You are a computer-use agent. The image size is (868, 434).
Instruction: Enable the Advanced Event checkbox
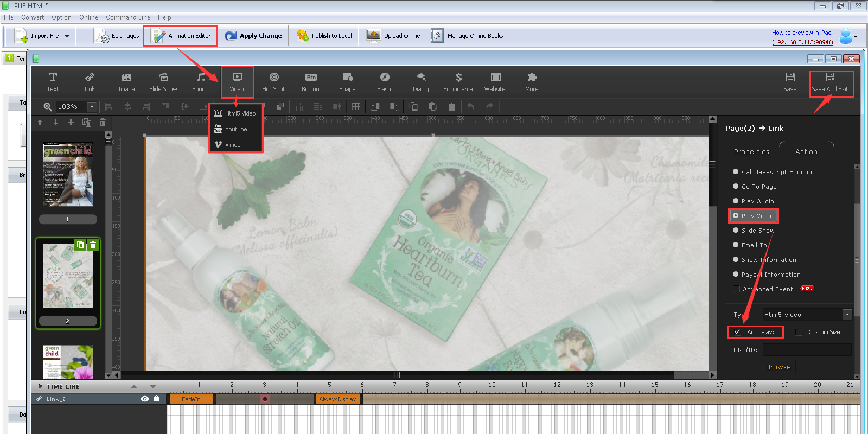736,289
